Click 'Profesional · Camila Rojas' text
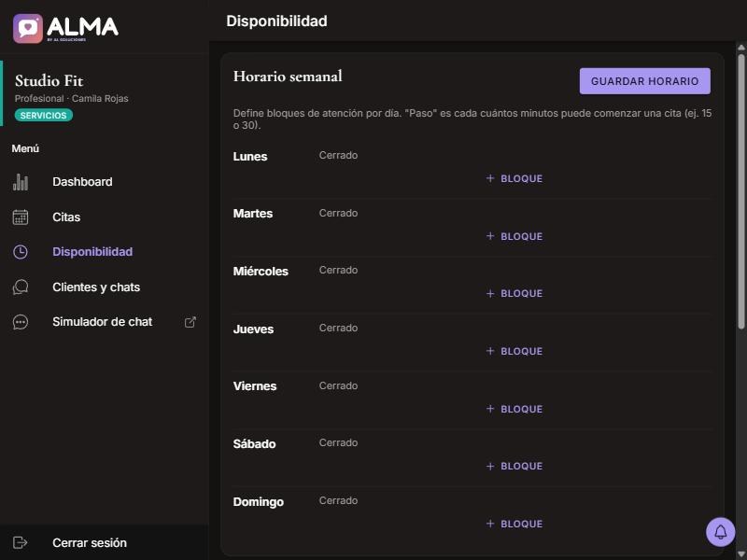The height and width of the screenshot is (560, 747). tap(72, 99)
